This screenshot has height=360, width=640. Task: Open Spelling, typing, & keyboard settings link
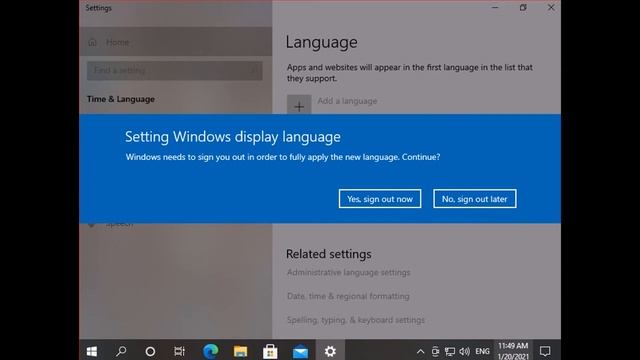(356, 320)
